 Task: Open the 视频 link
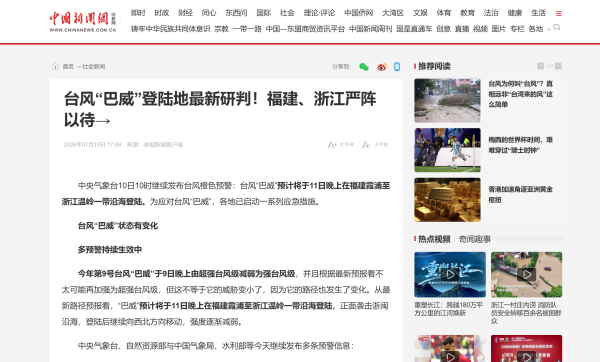(480, 29)
